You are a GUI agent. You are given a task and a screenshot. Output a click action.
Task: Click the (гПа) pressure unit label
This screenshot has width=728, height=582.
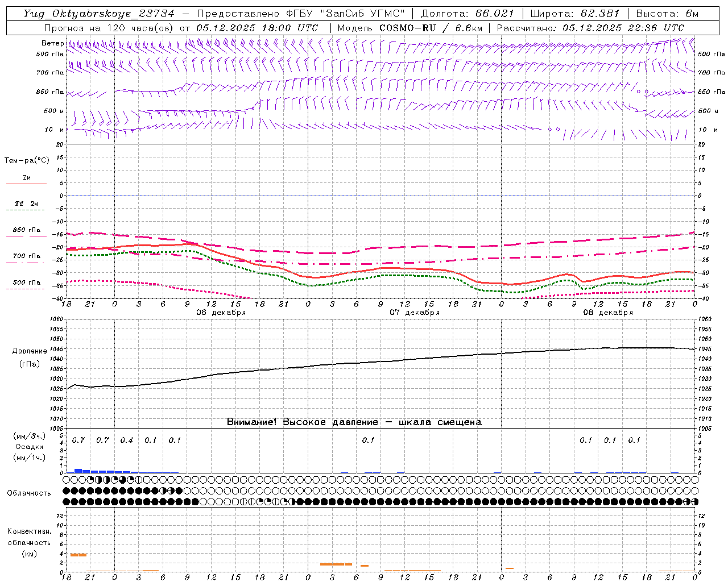[30, 364]
